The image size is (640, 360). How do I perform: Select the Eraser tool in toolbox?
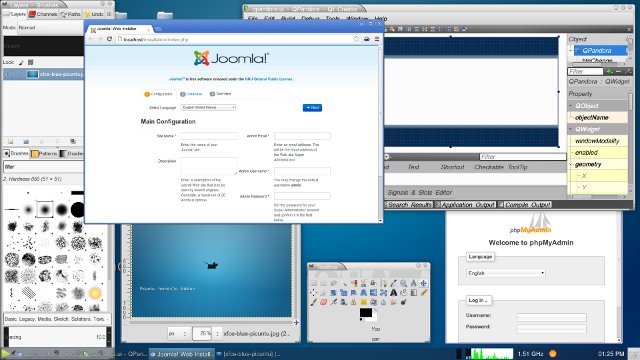[323, 302]
